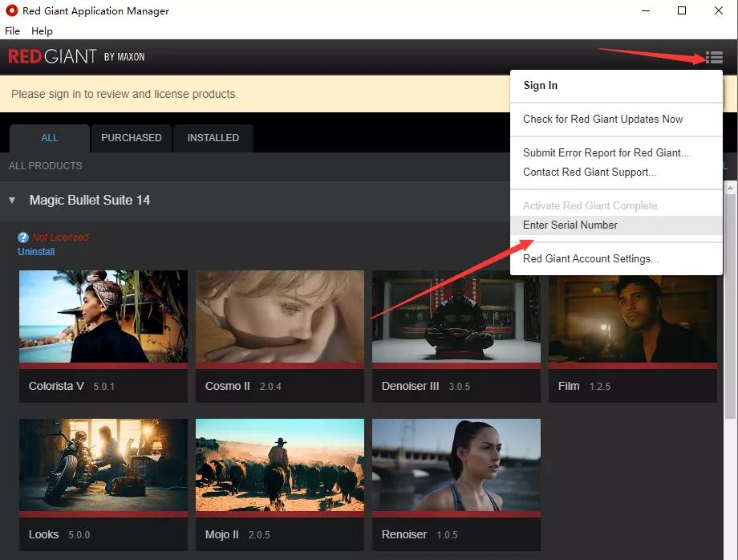
Task: Click the Red Giant app icon in title bar
Action: pyautogui.click(x=11, y=11)
